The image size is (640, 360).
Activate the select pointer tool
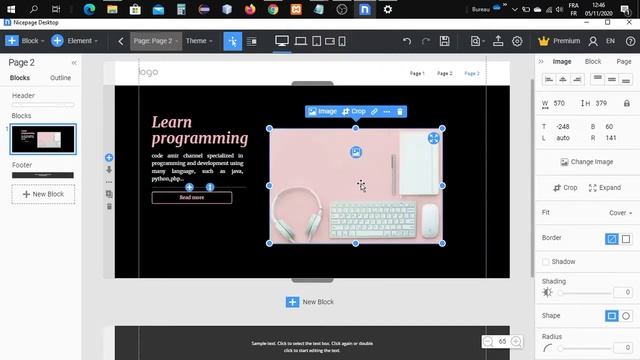coord(233,41)
